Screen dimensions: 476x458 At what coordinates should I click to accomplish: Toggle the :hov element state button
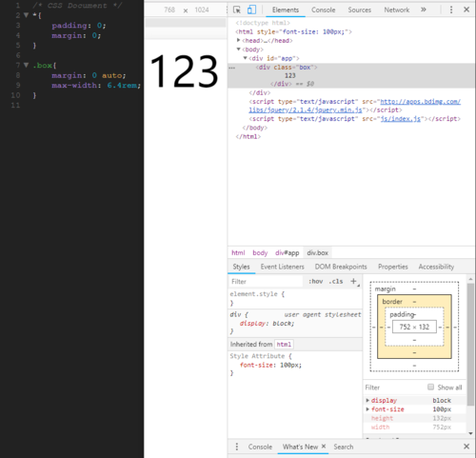(x=316, y=281)
